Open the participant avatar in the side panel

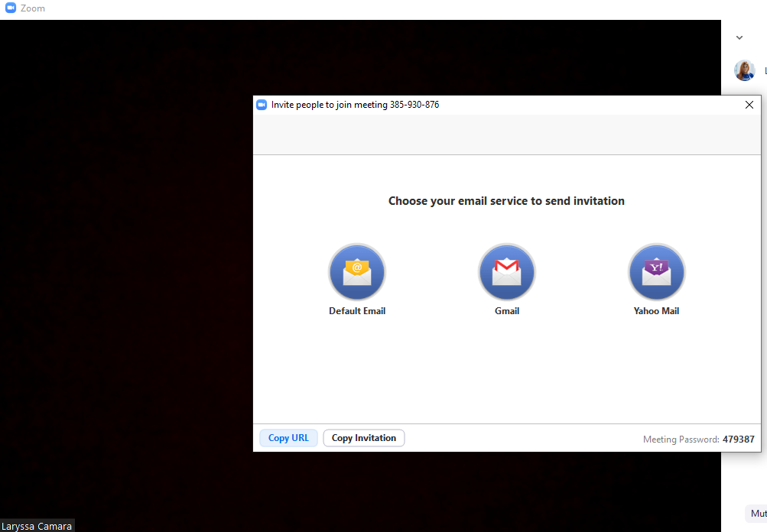pyautogui.click(x=745, y=70)
